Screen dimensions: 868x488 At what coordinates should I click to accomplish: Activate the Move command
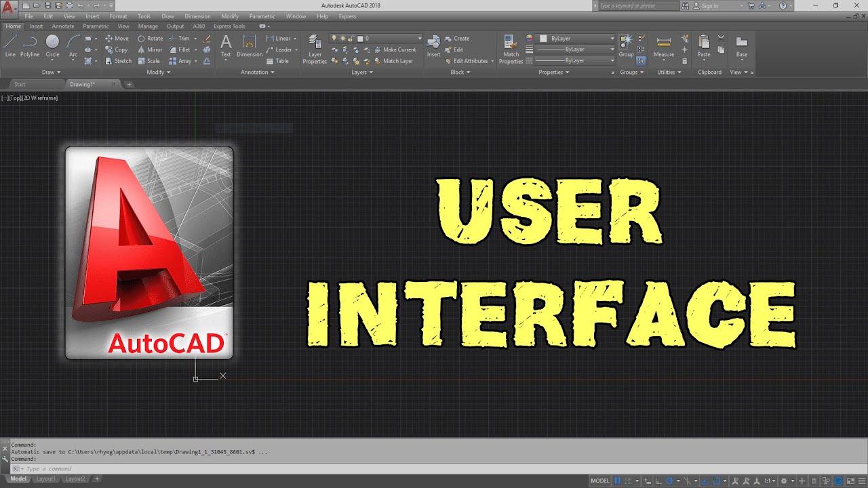(x=117, y=39)
